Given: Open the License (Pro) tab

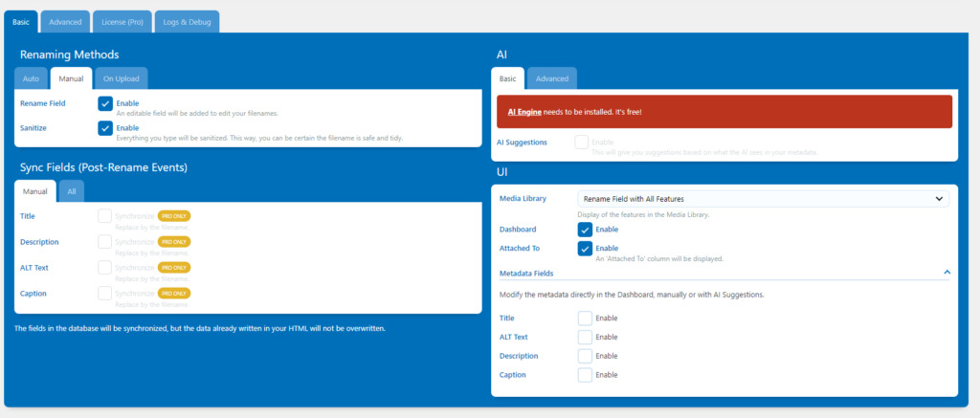Looking at the screenshot, I should (x=121, y=21).
